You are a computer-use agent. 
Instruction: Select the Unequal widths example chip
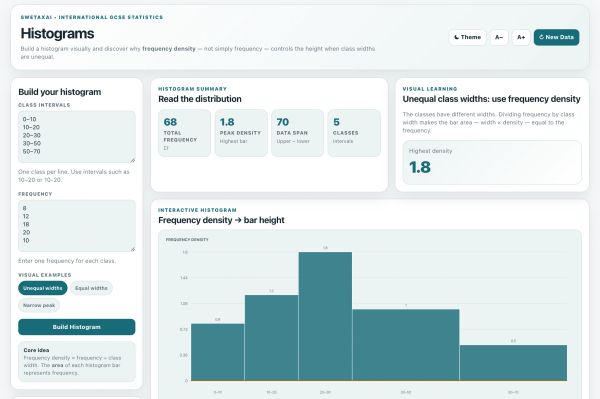click(42, 288)
